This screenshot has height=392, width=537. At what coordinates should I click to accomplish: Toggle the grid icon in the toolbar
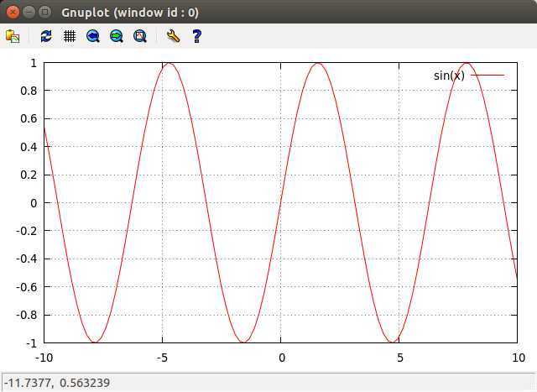(70, 36)
